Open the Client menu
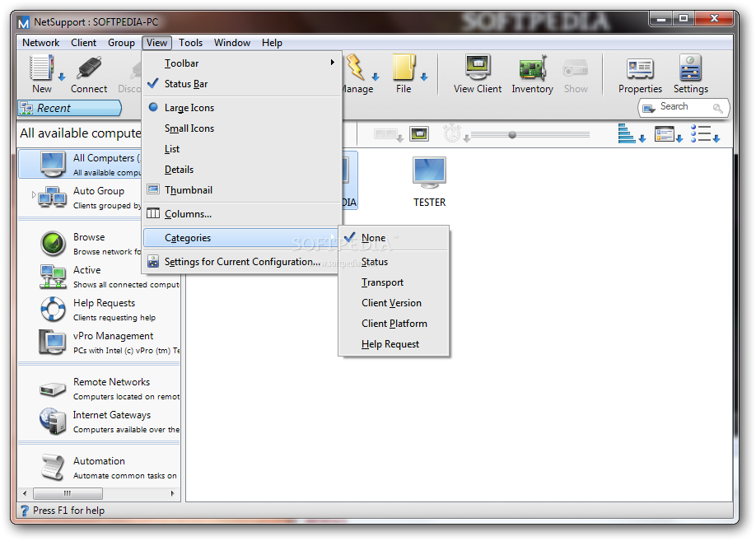 [83, 43]
